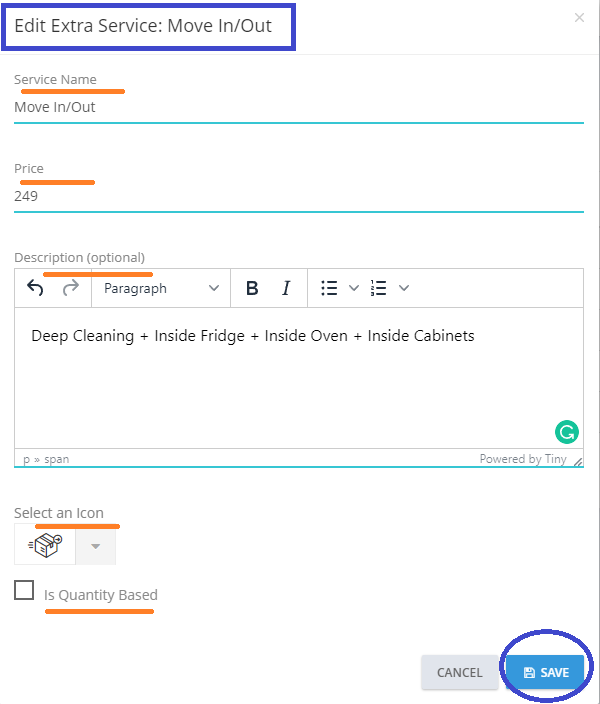Expand bullet list style options arrow
Viewport: 600px width, 704px height.
pos(353,288)
